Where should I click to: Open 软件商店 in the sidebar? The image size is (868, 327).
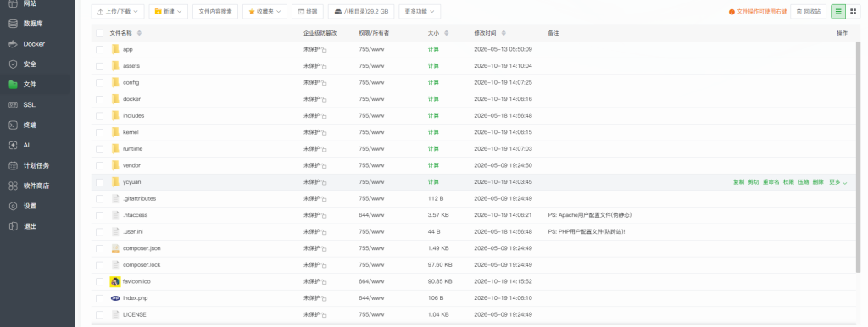(x=37, y=186)
